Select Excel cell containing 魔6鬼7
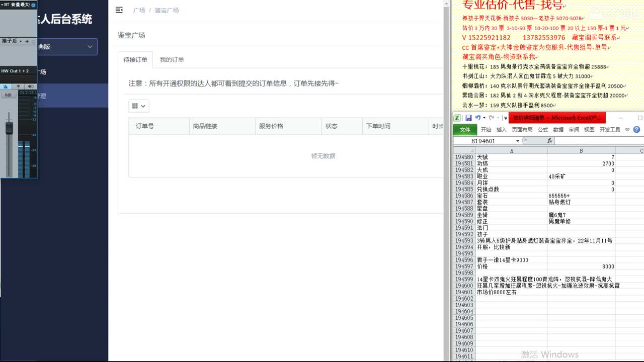Viewport: 644px width, 362px height. pos(581,215)
